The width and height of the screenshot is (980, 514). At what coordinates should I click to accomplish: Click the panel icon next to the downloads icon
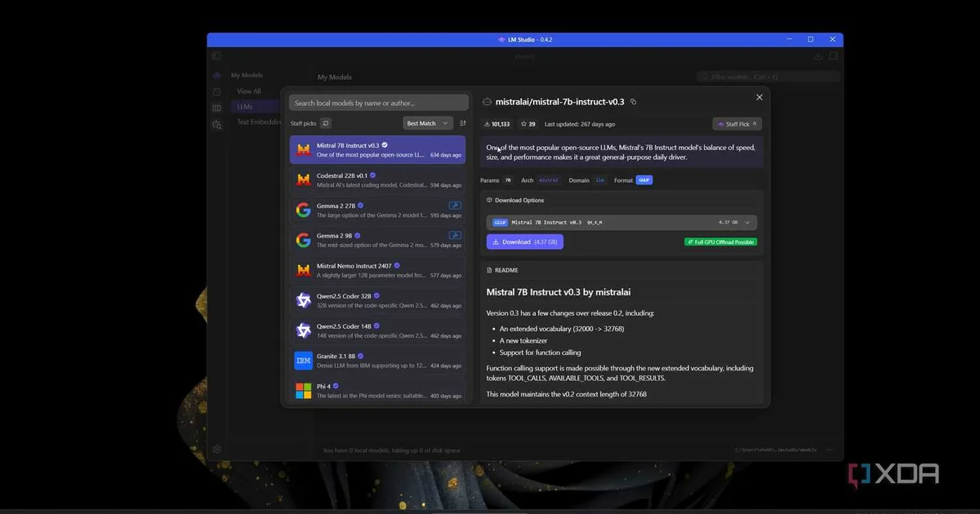point(833,56)
